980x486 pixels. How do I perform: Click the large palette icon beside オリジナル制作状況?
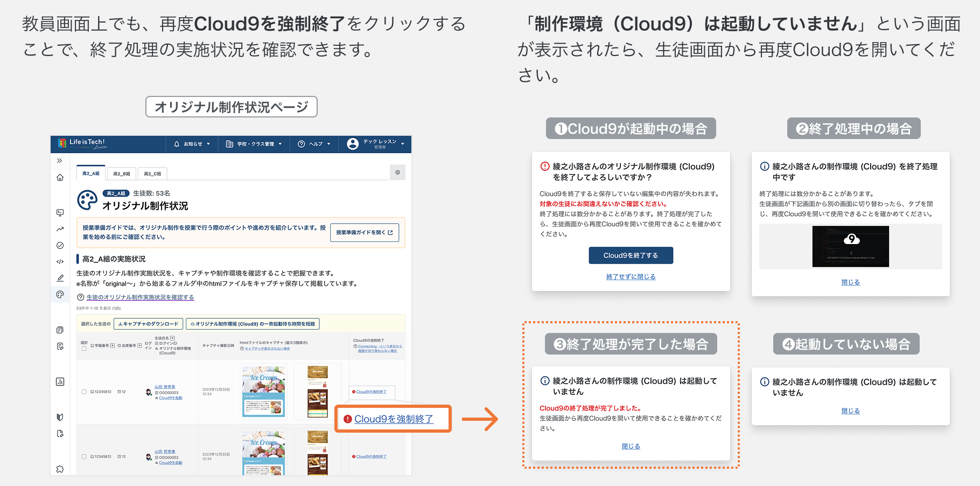[x=87, y=200]
